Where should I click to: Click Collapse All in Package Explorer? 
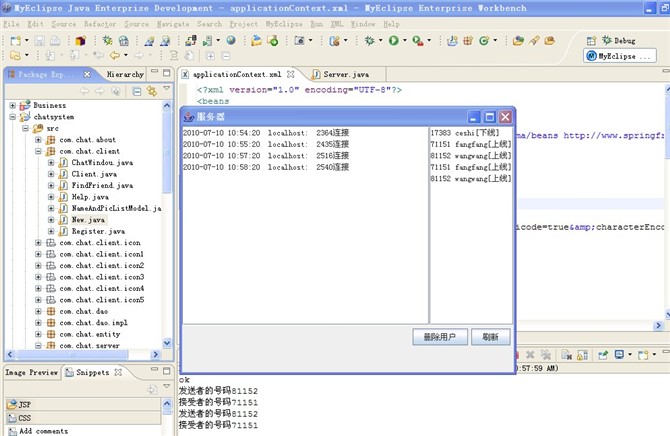point(137,91)
